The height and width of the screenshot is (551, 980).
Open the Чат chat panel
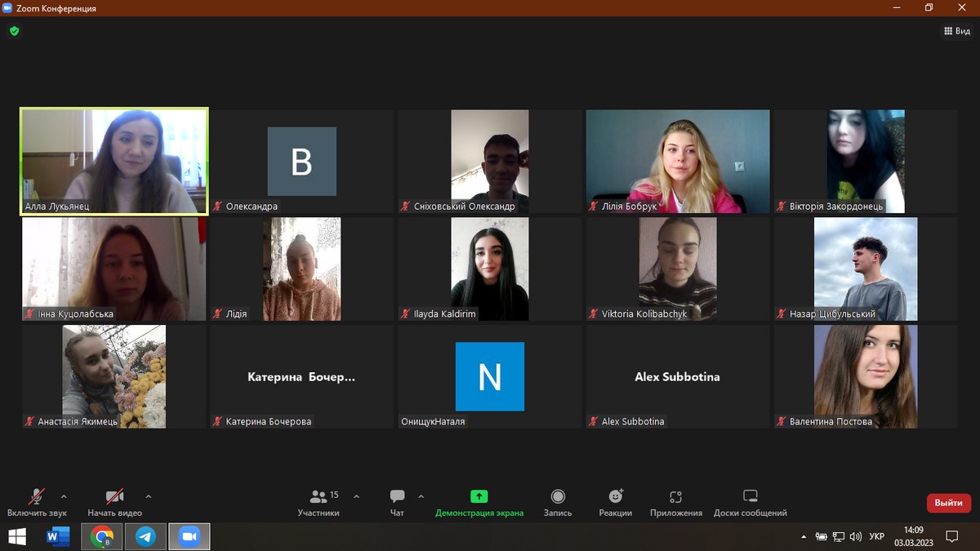397,502
